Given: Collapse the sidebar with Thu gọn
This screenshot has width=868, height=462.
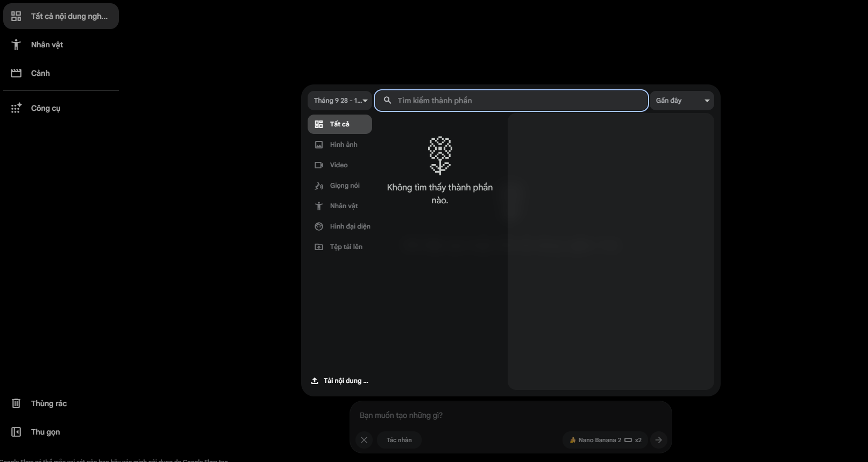Looking at the screenshot, I should click(x=61, y=432).
